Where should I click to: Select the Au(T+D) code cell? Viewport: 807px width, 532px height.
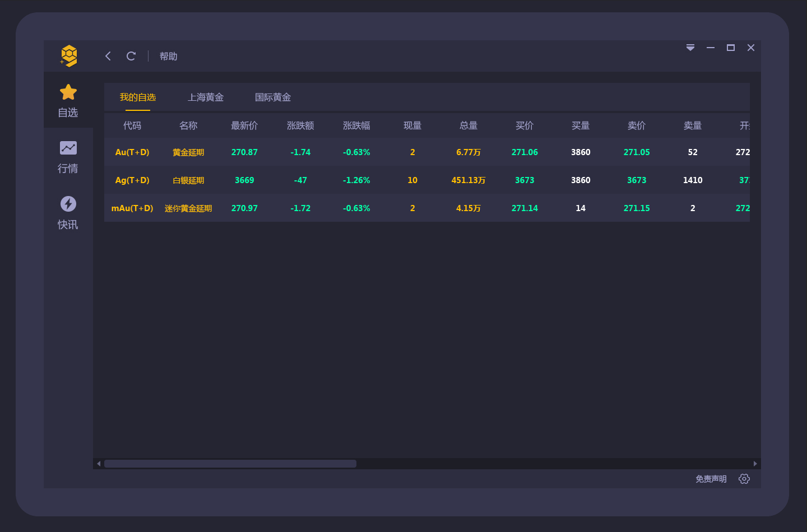[132, 152]
